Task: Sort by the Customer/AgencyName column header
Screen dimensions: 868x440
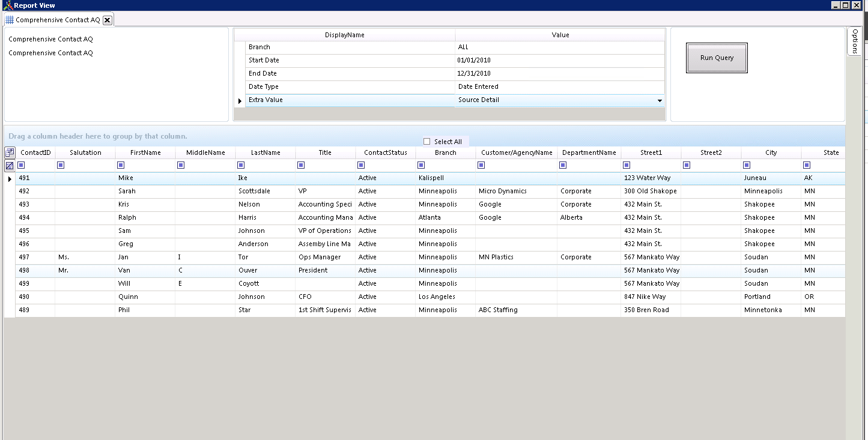Action: tap(517, 152)
